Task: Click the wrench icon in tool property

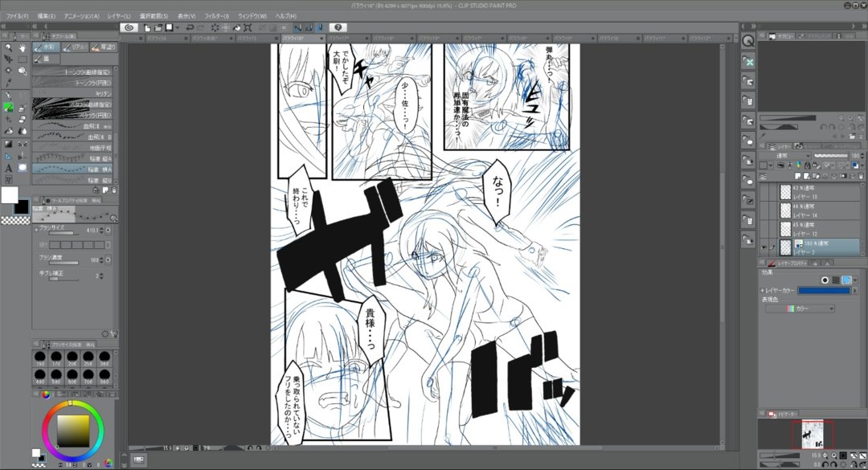Action: pos(113,333)
